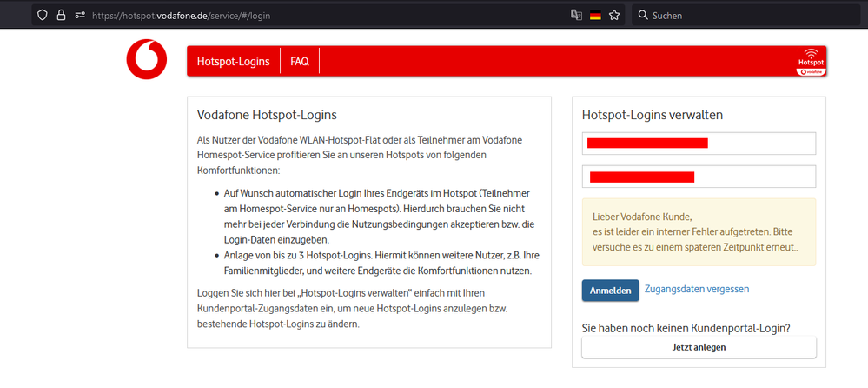The image size is (868, 388).
Task: Click the bullet text about 3 Hotspot-Logins
Action: tap(381, 263)
